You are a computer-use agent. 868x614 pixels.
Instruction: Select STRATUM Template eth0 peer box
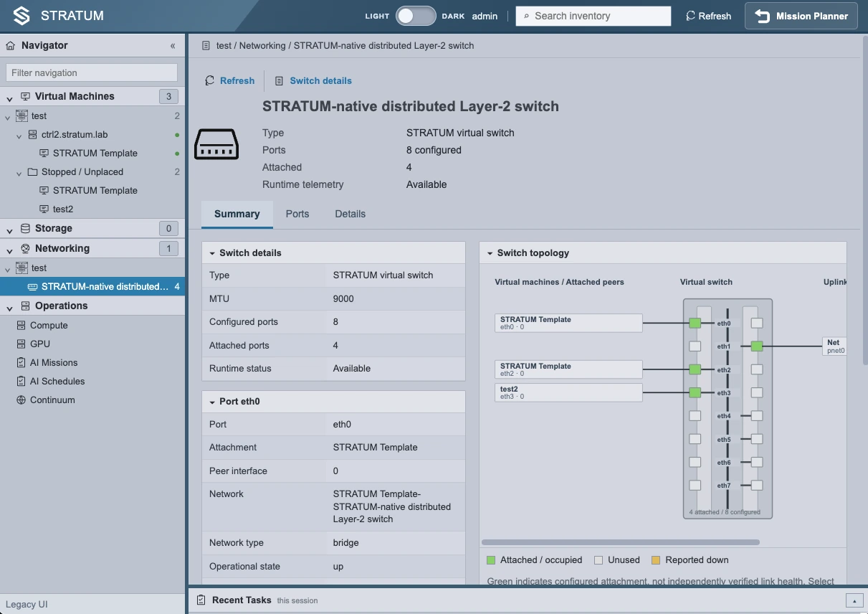tap(568, 323)
